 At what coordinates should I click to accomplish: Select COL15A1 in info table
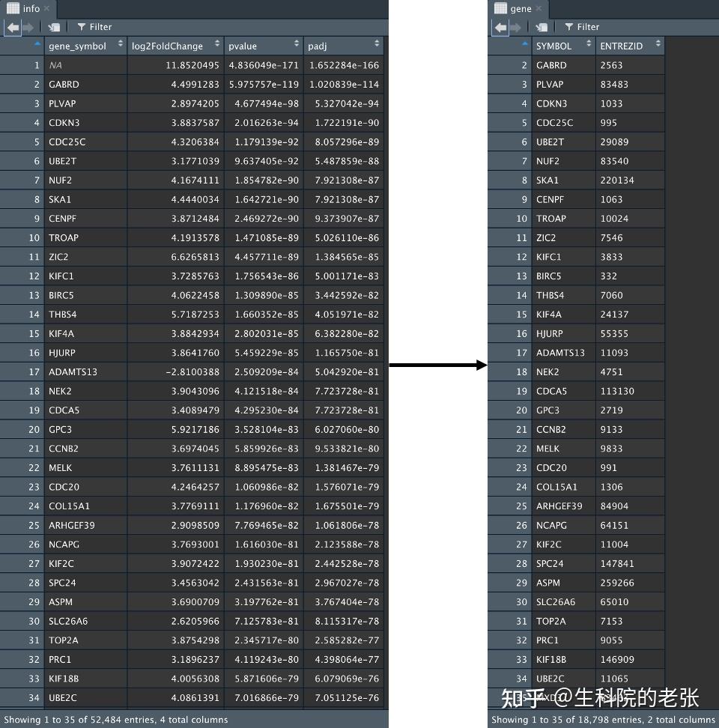pos(69,506)
